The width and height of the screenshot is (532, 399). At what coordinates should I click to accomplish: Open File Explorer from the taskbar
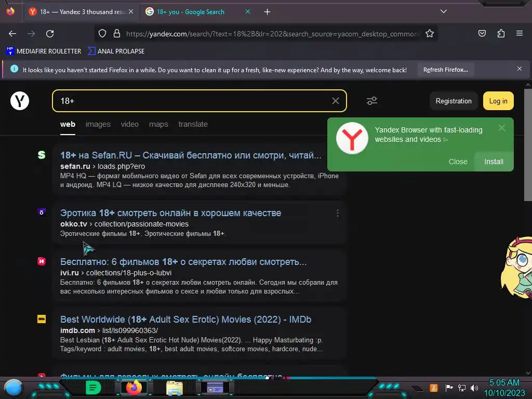pyautogui.click(x=175, y=388)
